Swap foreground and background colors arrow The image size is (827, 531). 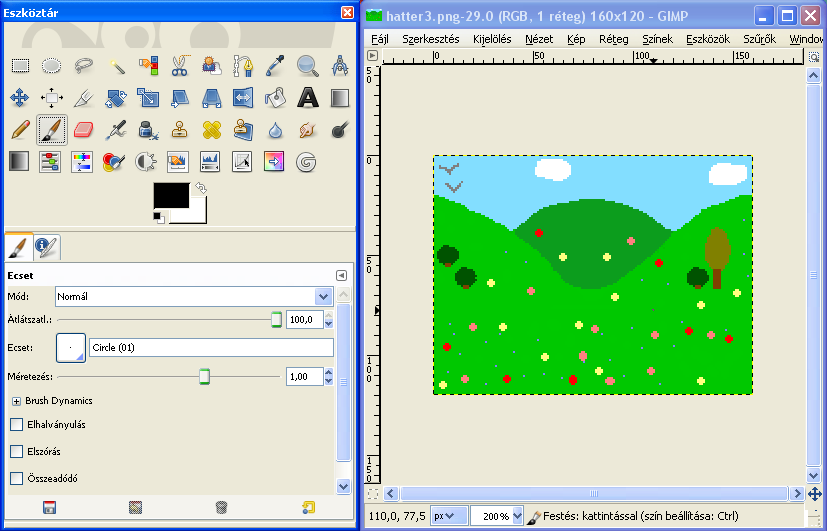coord(201,187)
